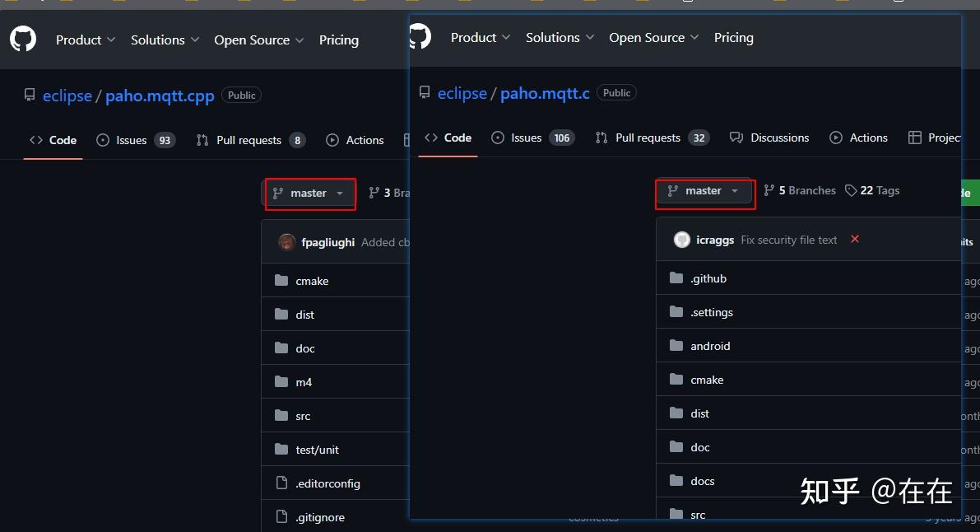Click Pricing link in paho.mqtt.cpp window
Screen dimensions: 980x532
pyautogui.click(x=339, y=40)
